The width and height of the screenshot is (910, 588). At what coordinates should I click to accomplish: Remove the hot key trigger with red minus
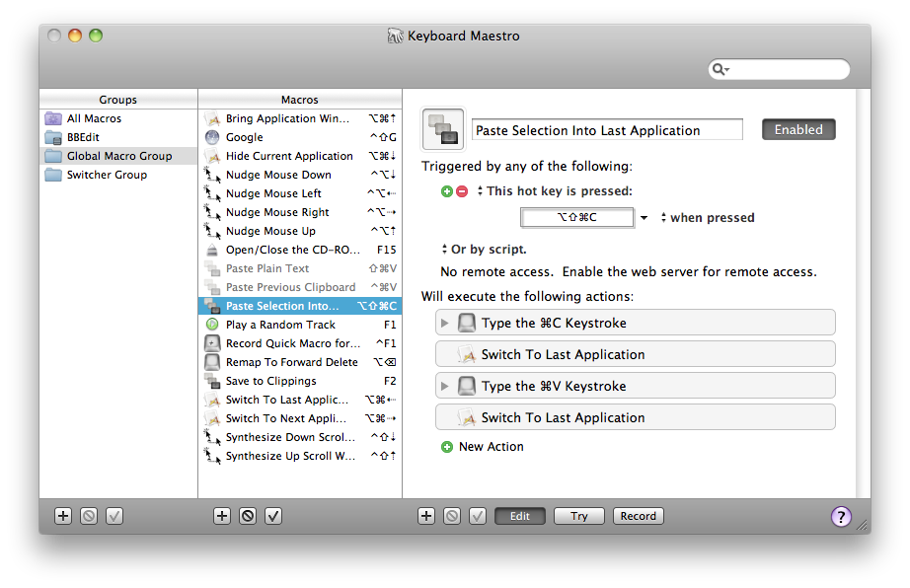pos(462,191)
